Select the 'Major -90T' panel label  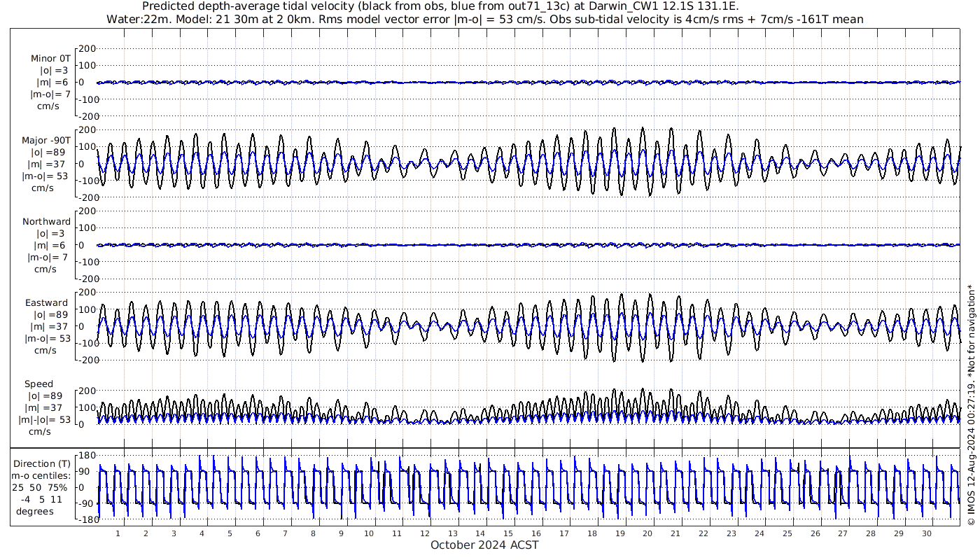click(46, 140)
